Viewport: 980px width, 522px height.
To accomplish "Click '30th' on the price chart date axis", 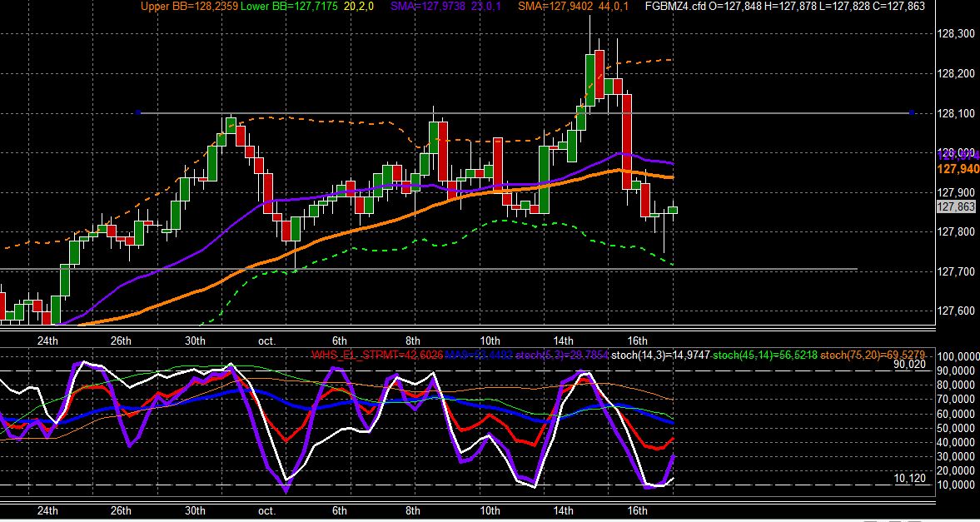I will [x=194, y=341].
